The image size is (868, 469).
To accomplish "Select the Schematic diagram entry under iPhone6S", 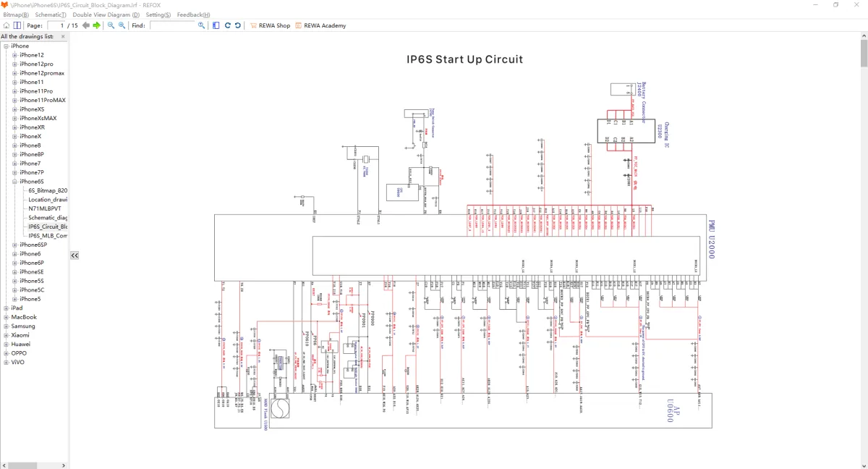I will coord(48,218).
